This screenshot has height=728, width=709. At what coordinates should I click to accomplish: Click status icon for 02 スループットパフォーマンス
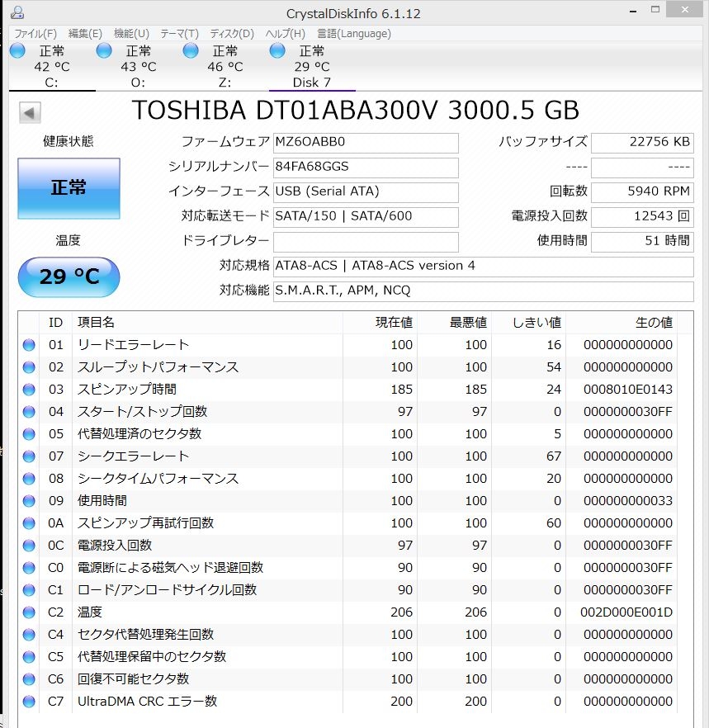29,367
